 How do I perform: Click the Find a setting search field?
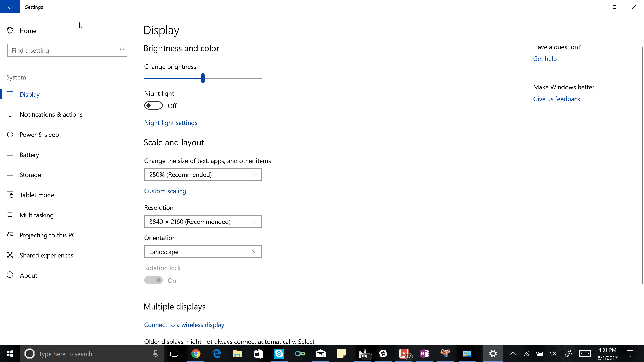click(x=67, y=50)
